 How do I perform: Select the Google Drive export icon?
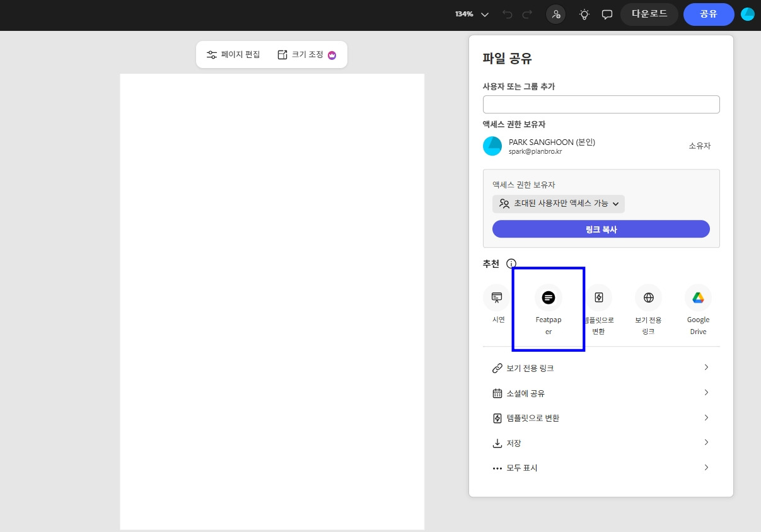698,298
